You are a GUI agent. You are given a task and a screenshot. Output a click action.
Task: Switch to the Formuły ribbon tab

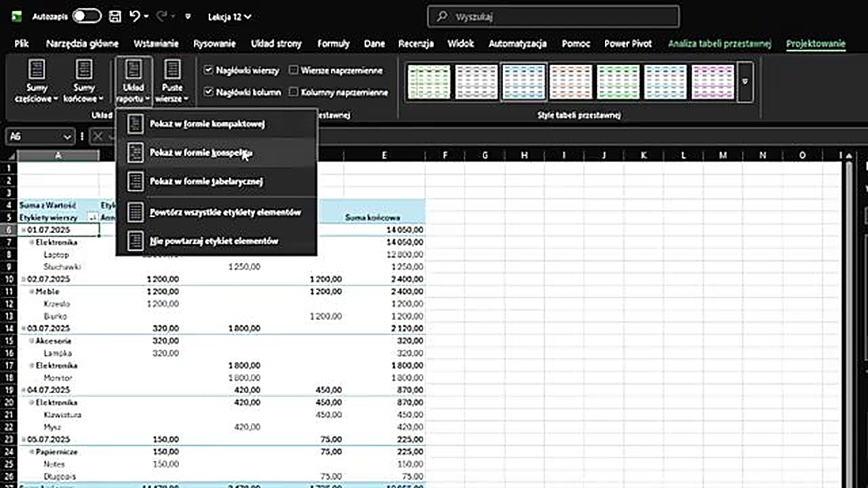tap(333, 43)
